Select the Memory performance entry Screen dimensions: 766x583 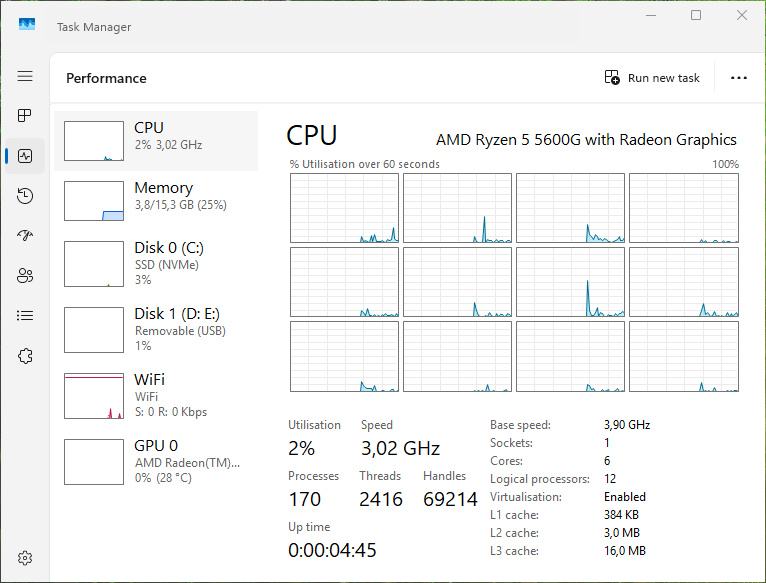point(160,201)
